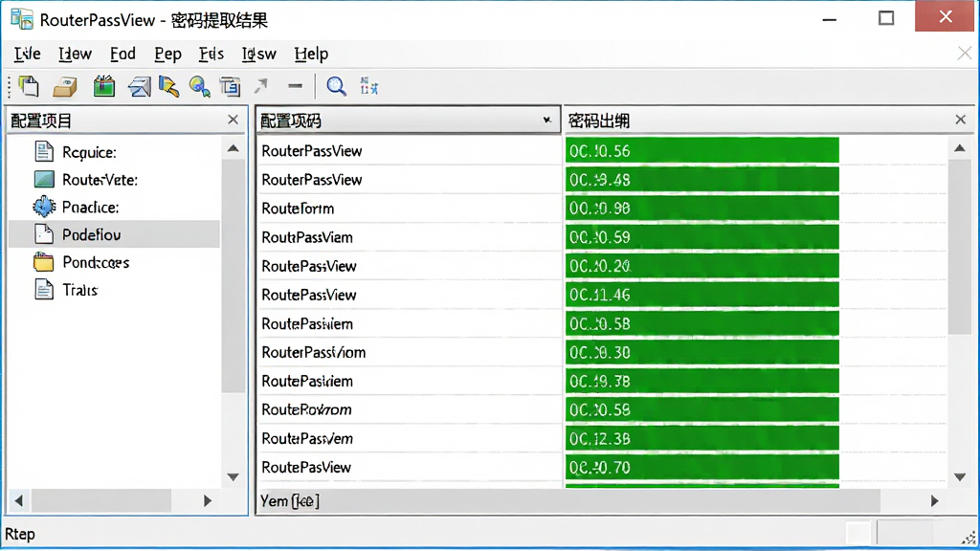Viewport: 980px width, 551px height.
Task: Click the green bar showing 0C.10.56
Action: tap(702, 150)
